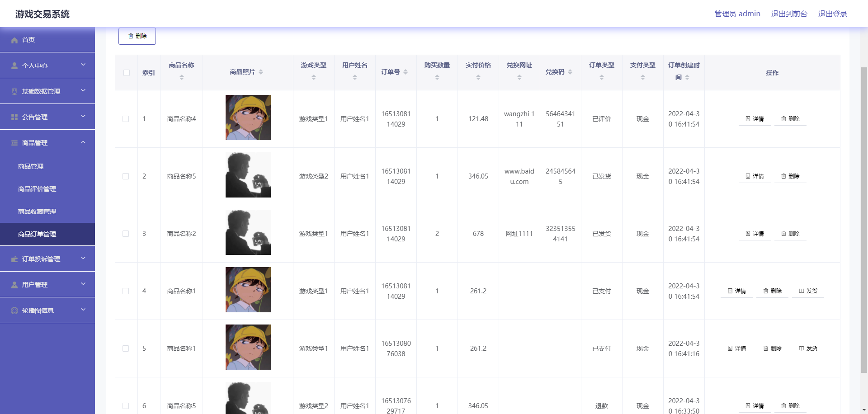Screen dimensions: 868x414
Task: Click 管理员 admin in the header
Action: (x=737, y=14)
